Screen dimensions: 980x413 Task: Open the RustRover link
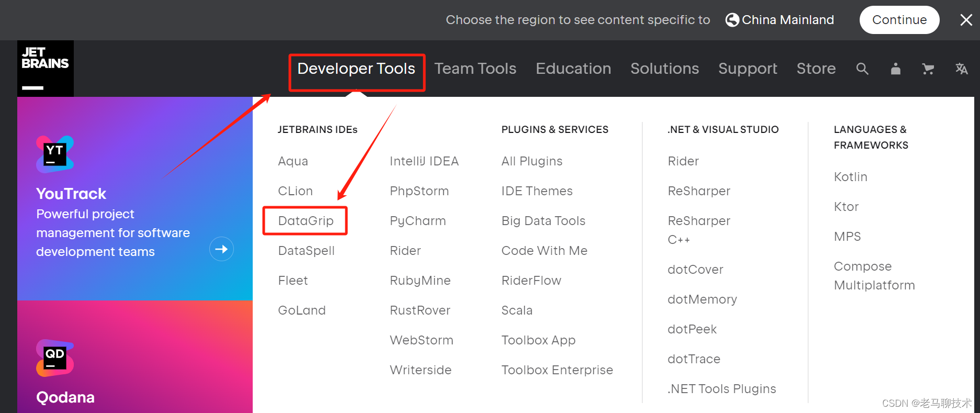tap(420, 310)
